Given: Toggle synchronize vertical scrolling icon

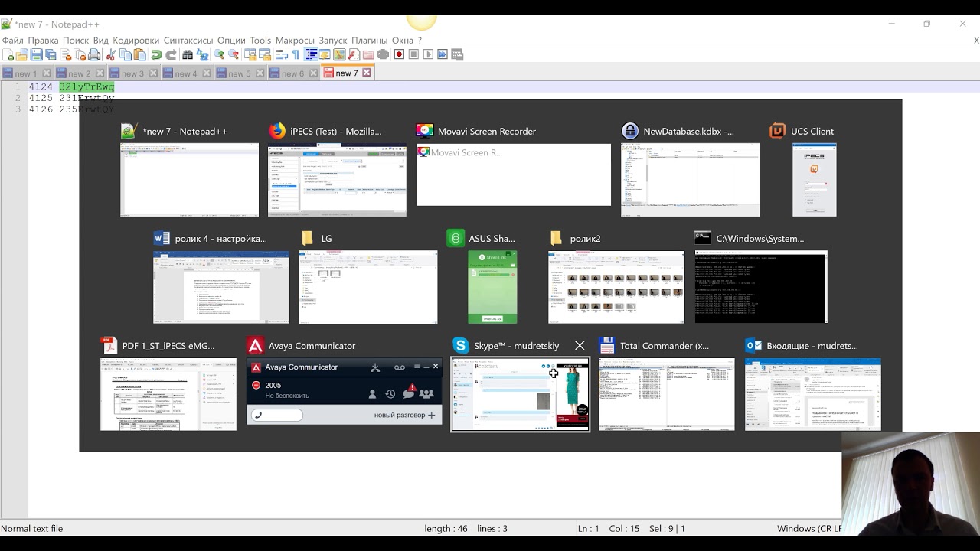Looking at the screenshot, I should tap(250, 54).
